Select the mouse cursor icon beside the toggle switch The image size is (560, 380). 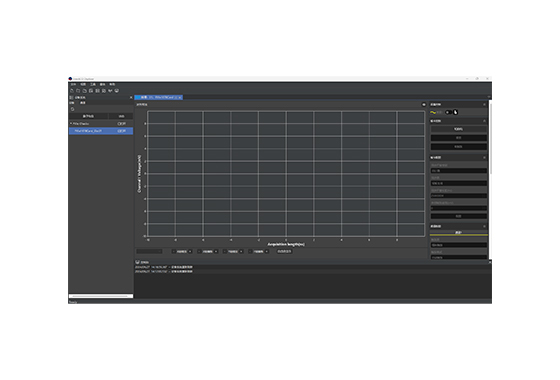pyautogui.click(x=456, y=112)
